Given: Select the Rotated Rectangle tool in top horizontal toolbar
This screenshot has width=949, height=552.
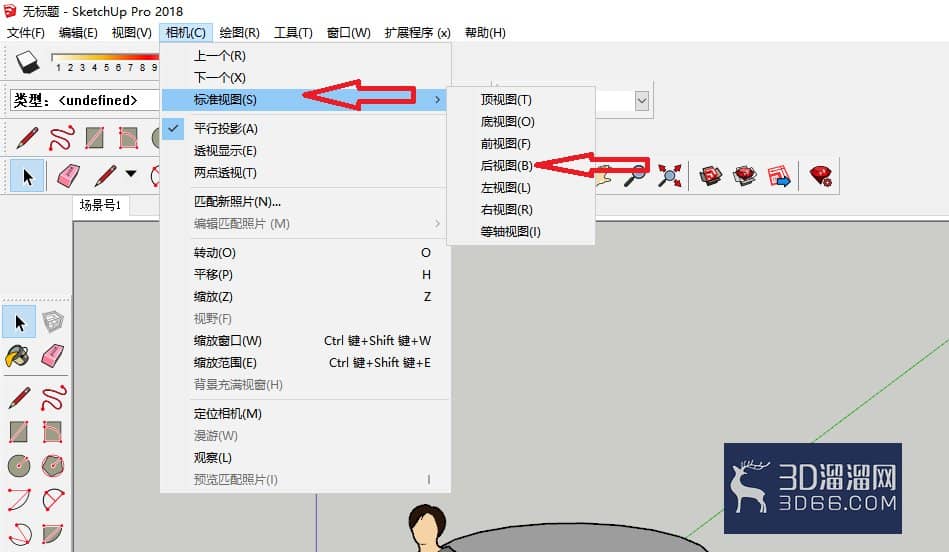Looking at the screenshot, I should [128, 138].
